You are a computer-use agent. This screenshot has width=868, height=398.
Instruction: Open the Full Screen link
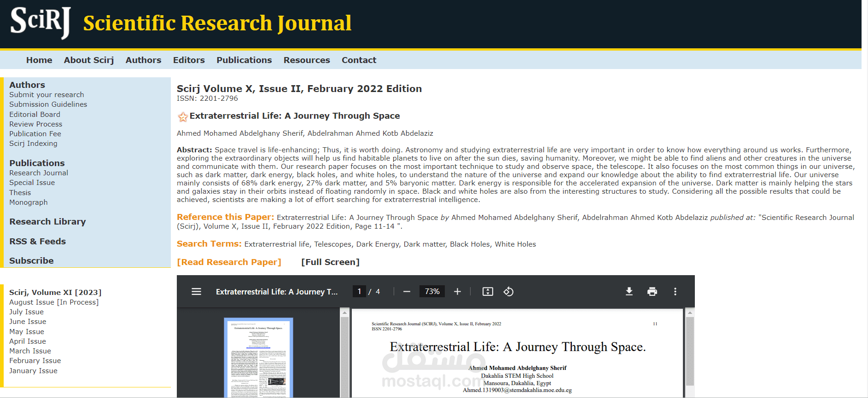click(330, 262)
